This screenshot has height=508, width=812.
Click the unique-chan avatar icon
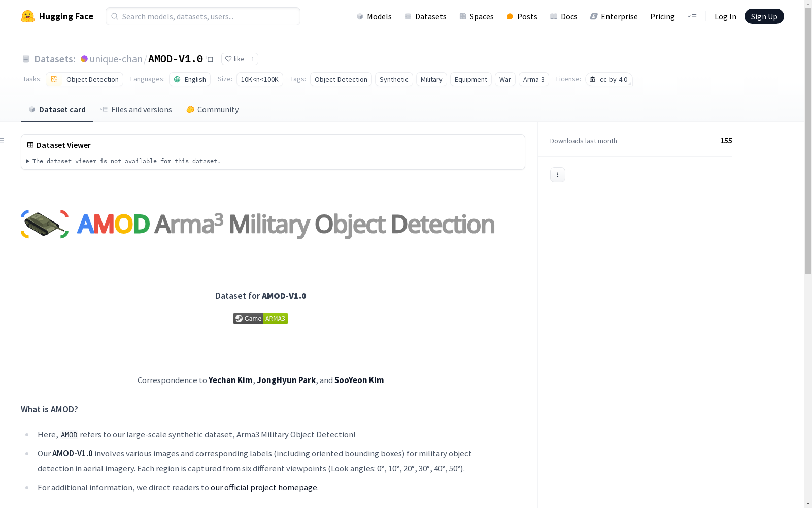click(x=84, y=59)
